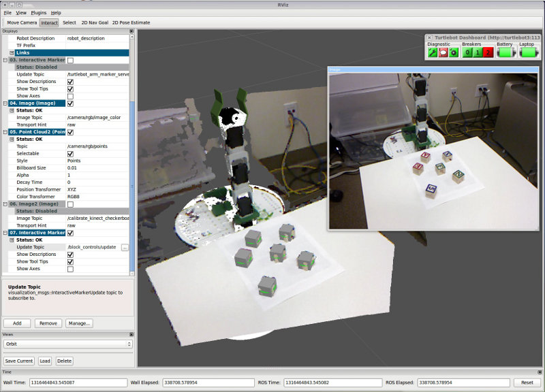Open the diagnostics wrench icon in Turtlebot Dashboard
The image size is (545, 392).
click(x=433, y=52)
